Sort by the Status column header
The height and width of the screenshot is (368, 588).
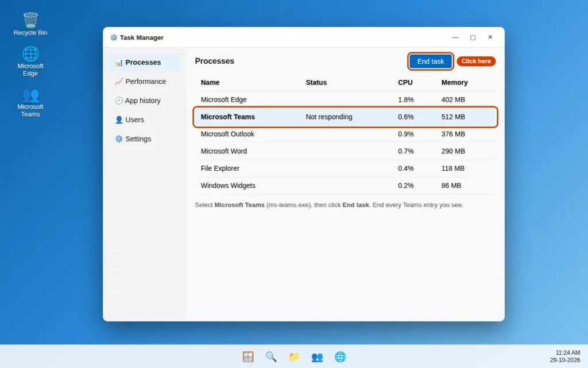pos(316,83)
